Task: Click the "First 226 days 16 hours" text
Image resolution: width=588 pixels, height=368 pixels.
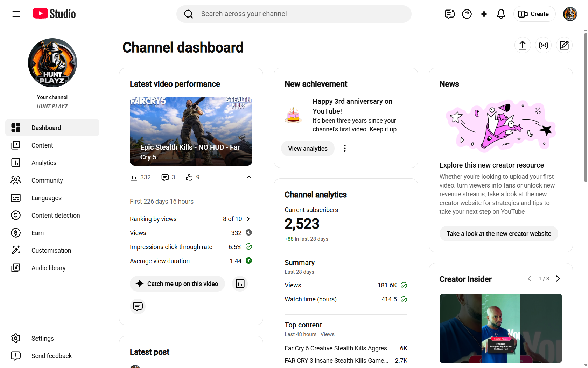Action: pos(162,201)
